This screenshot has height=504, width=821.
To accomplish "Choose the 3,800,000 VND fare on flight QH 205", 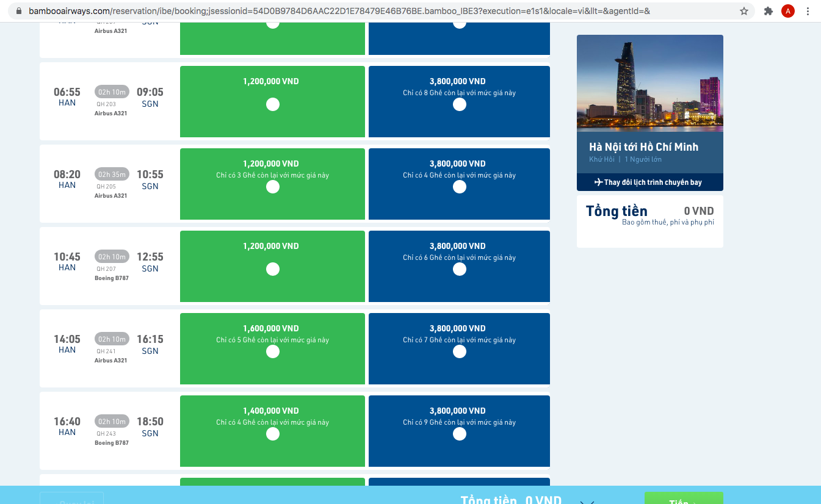I will click(x=460, y=187).
